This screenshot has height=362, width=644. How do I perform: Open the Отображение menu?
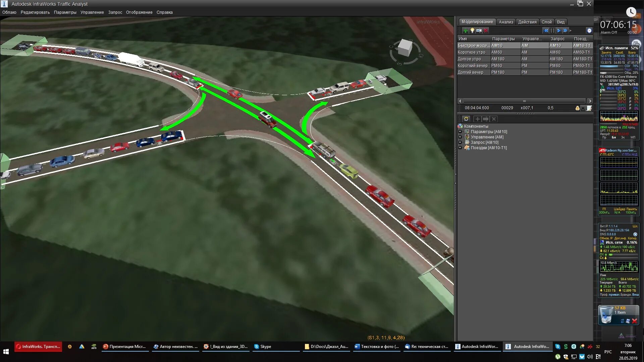point(139,12)
